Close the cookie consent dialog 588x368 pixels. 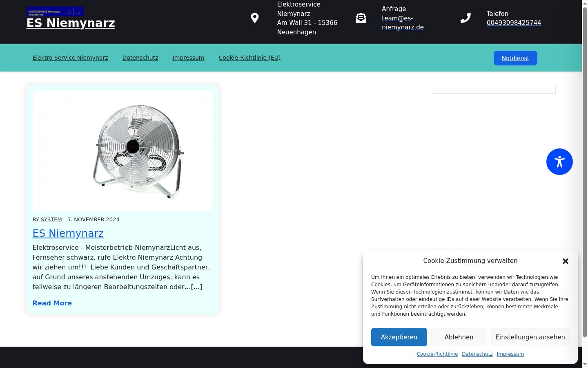566,261
